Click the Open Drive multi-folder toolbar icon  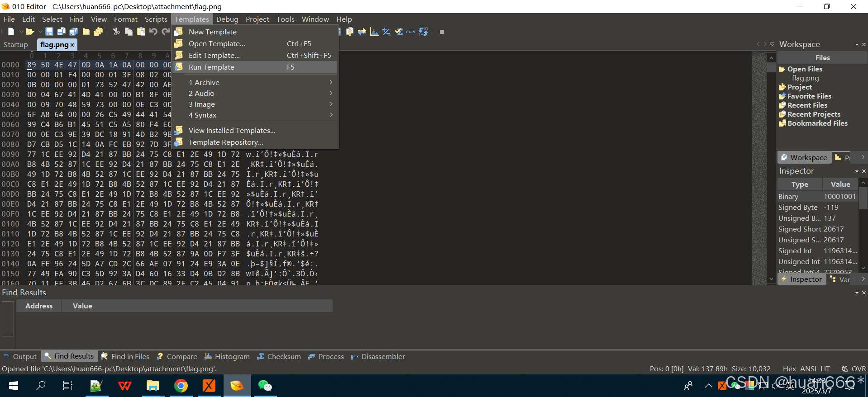coord(98,32)
